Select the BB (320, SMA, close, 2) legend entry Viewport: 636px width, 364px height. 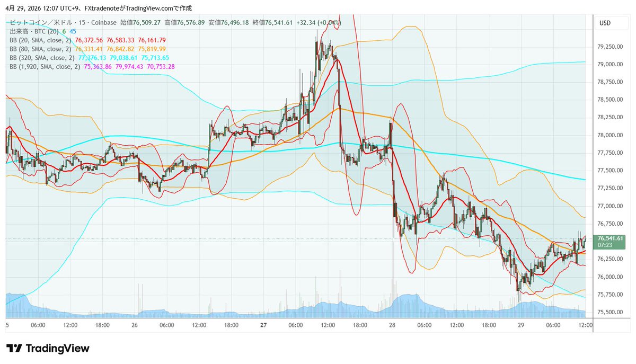(42, 58)
